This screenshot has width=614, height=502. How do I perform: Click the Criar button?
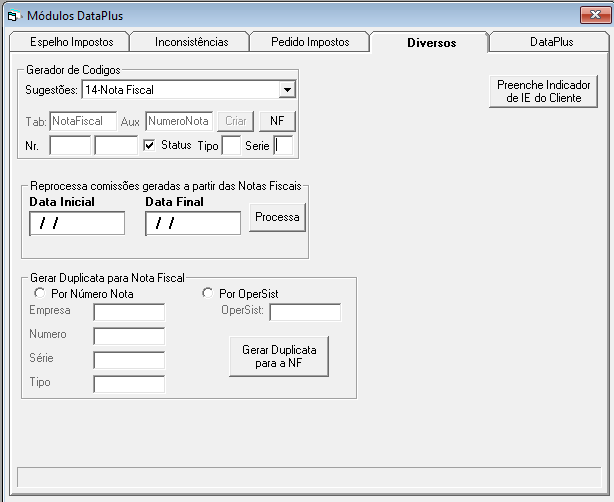click(x=235, y=121)
